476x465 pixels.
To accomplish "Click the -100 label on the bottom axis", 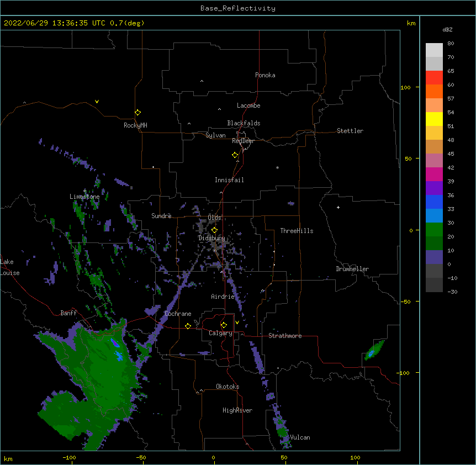I will click(x=69, y=458).
